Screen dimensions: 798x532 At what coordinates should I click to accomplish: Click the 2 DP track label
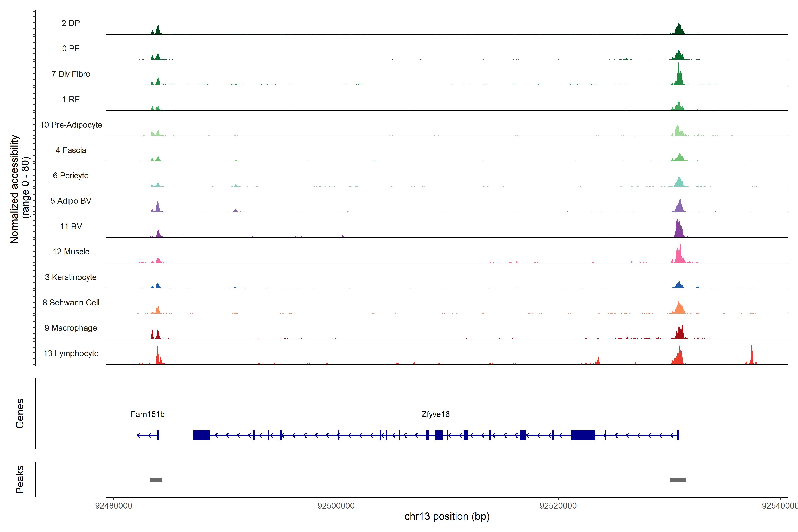pyautogui.click(x=70, y=23)
